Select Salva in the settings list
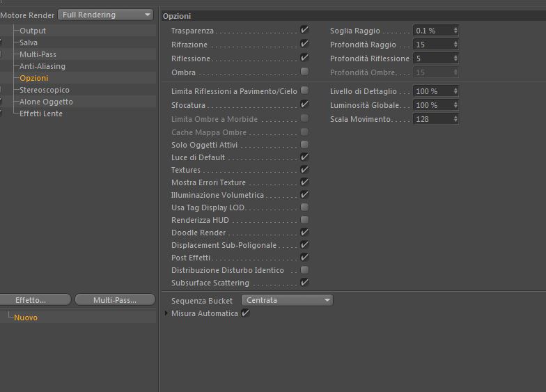This screenshot has width=546, height=392. tap(28, 42)
